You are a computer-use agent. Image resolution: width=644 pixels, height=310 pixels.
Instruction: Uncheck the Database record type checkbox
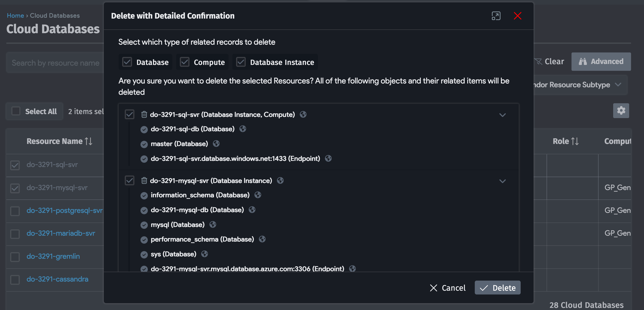pyautogui.click(x=127, y=62)
